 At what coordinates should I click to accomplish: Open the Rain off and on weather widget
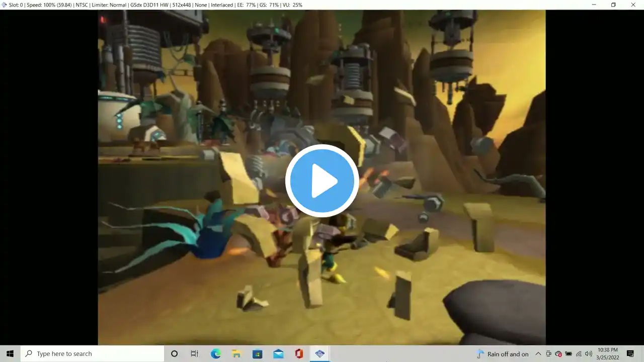pos(502,354)
